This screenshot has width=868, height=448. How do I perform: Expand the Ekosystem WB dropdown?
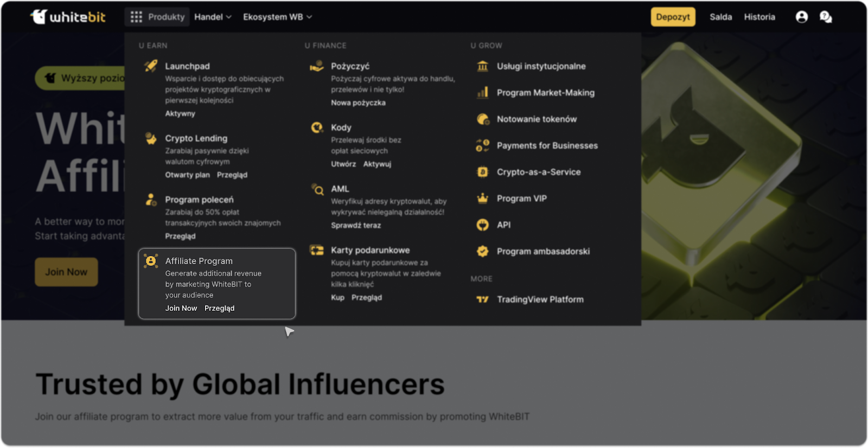click(x=277, y=17)
